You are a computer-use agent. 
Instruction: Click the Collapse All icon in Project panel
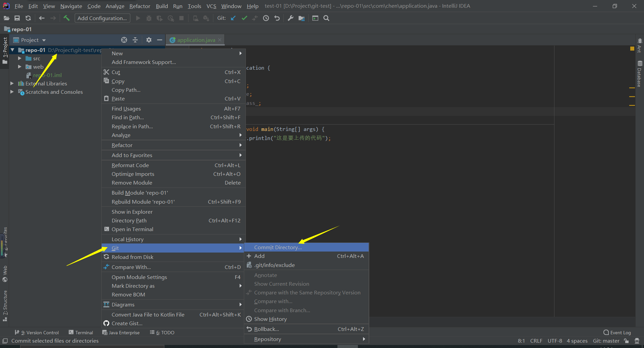pos(135,40)
